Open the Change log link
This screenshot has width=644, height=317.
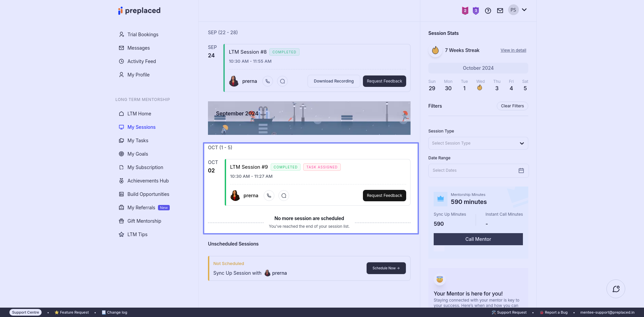pos(114,312)
